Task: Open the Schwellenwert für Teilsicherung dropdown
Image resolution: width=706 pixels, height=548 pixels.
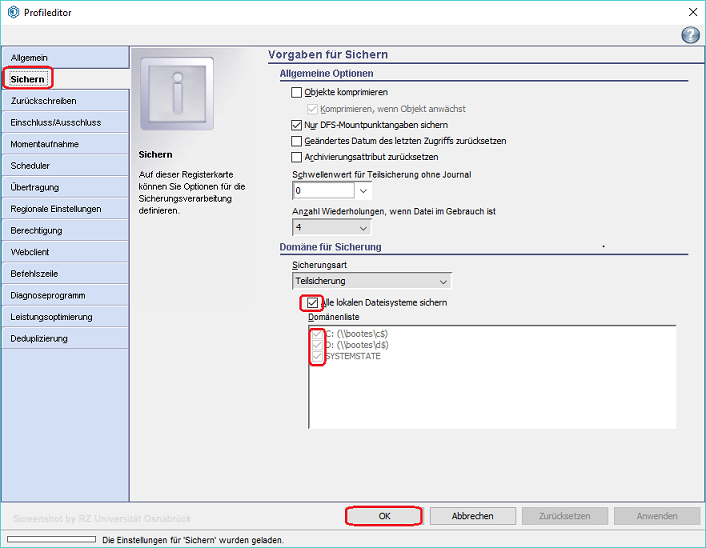Action: coord(363,190)
